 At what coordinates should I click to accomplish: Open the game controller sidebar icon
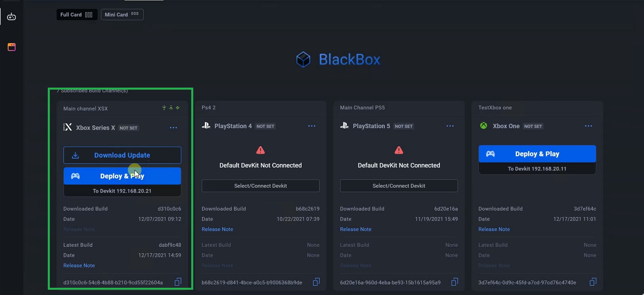point(12,17)
